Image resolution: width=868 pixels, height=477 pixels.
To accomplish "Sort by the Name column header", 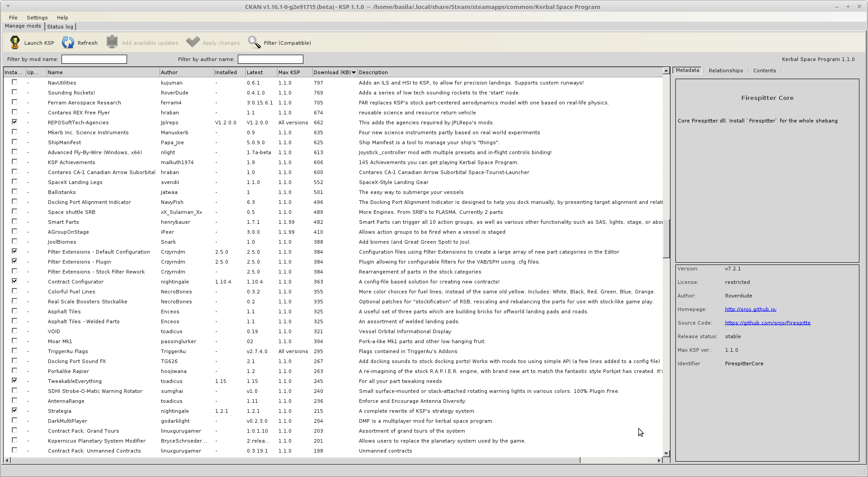I will pos(103,72).
